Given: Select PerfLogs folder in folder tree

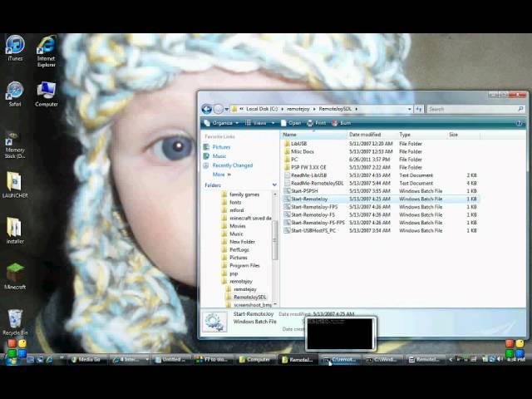Looking at the screenshot, I should 235,249.
